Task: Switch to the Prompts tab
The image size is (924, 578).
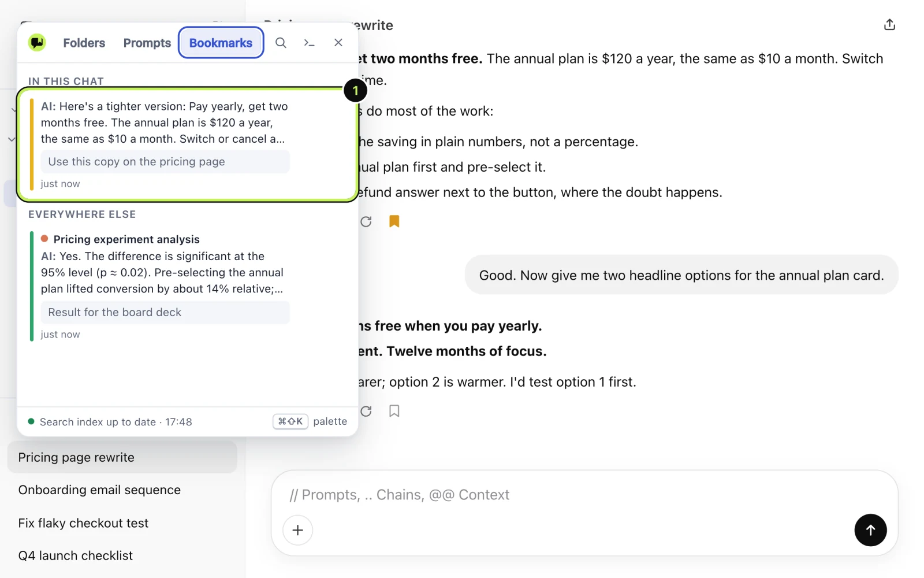Action: (x=147, y=43)
